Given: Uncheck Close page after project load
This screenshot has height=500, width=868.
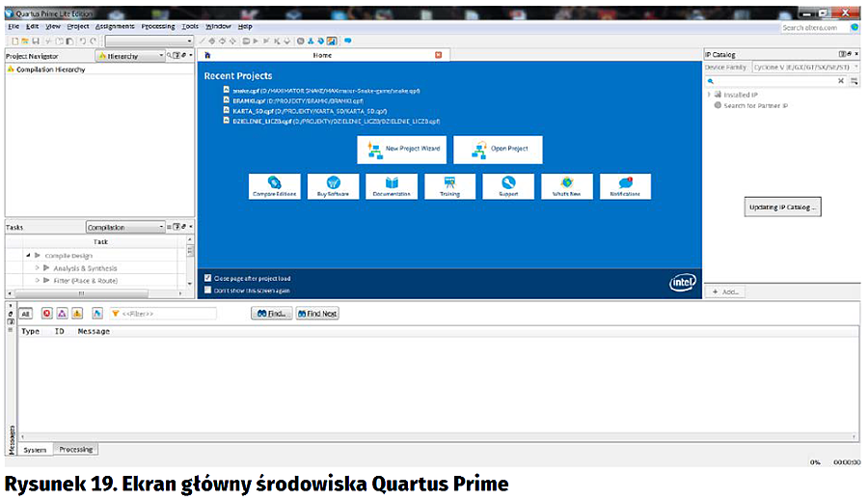Looking at the screenshot, I should (x=207, y=278).
